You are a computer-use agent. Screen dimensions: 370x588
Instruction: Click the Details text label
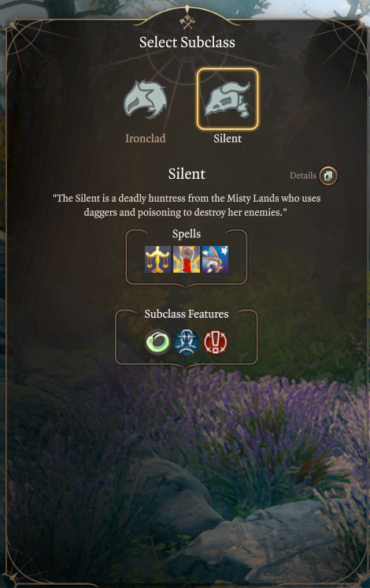click(x=303, y=176)
